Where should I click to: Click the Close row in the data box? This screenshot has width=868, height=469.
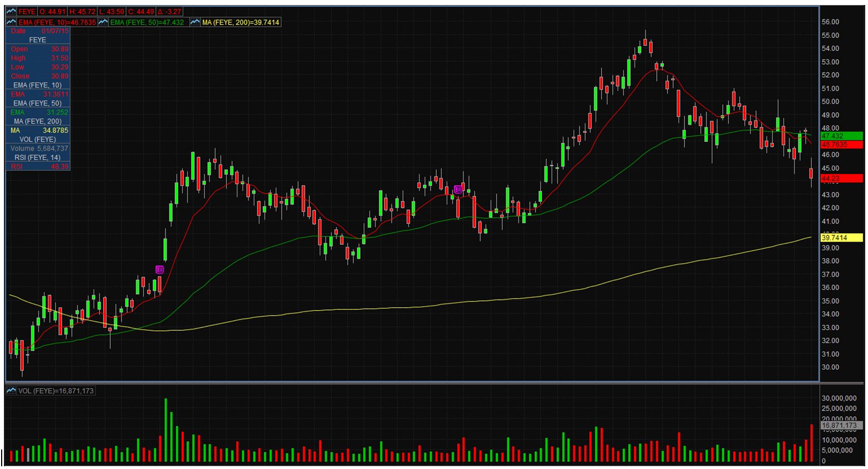(38, 76)
